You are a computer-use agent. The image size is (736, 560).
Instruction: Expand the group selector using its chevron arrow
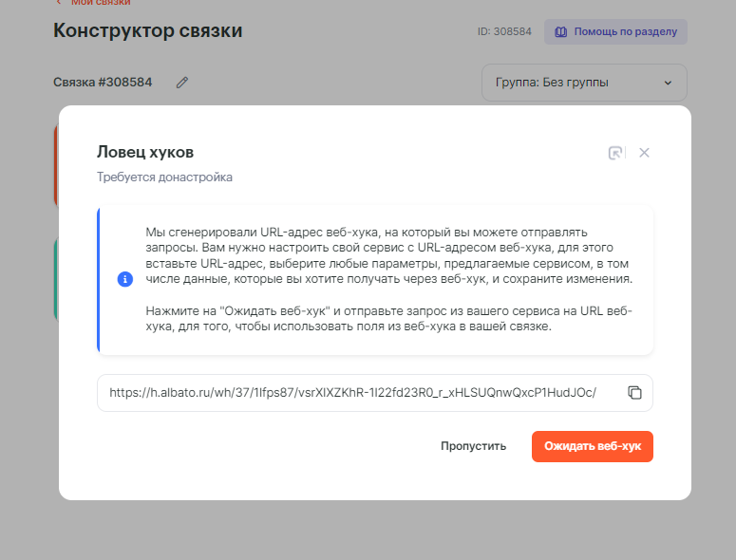[668, 83]
